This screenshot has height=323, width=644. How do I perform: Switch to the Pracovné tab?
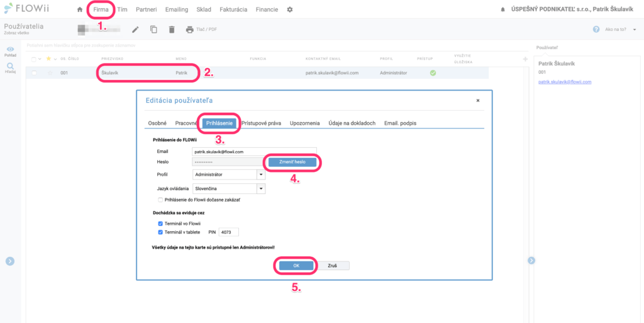tap(186, 123)
